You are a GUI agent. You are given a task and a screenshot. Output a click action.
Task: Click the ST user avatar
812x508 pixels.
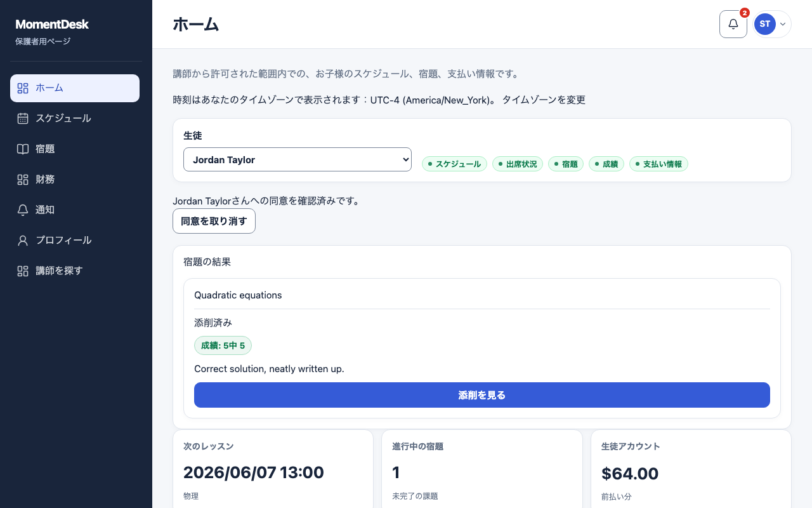[765, 24]
